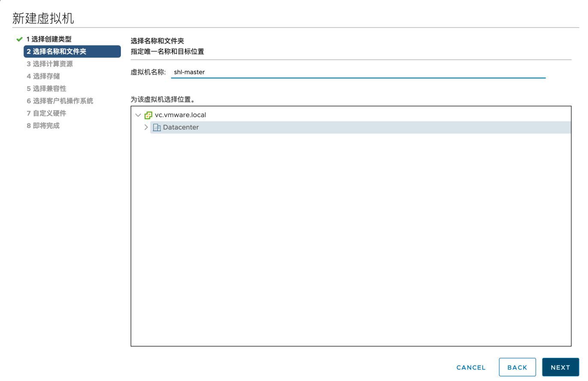Expand the Datacenter tree node
This screenshot has height=381, width=588.
tap(146, 127)
